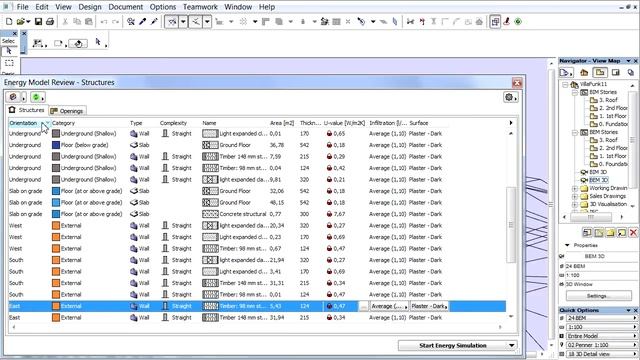Select the Arrow tool in the toolbox
Screen dimensions: 640x360
[9, 51]
